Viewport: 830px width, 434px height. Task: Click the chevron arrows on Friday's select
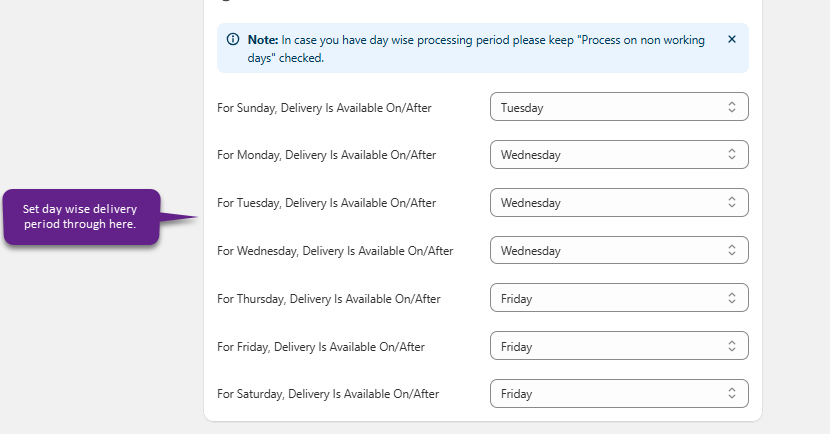732,347
